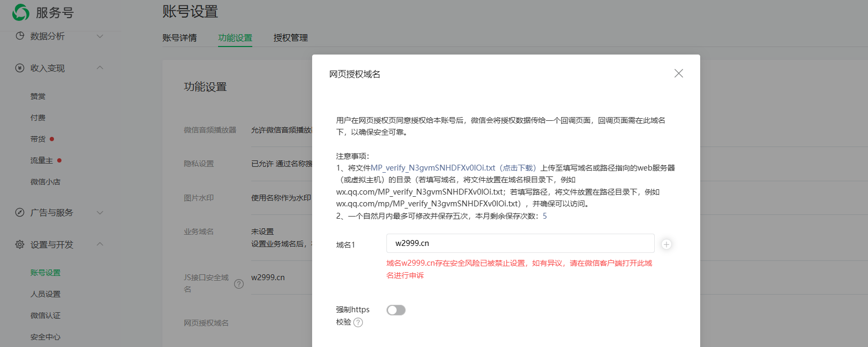Click the 图片水印 setting label
This screenshot has width=868, height=347.
pyautogui.click(x=199, y=198)
